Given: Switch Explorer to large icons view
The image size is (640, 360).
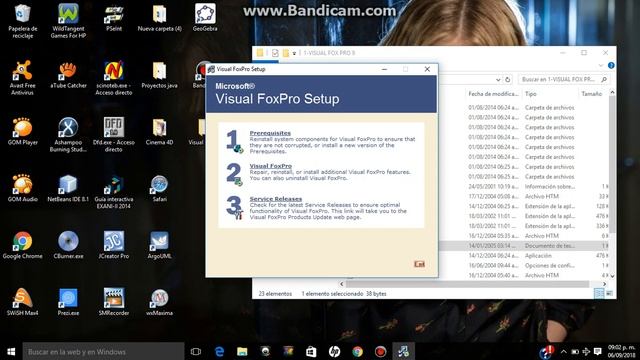Looking at the screenshot, I should point(609,293).
